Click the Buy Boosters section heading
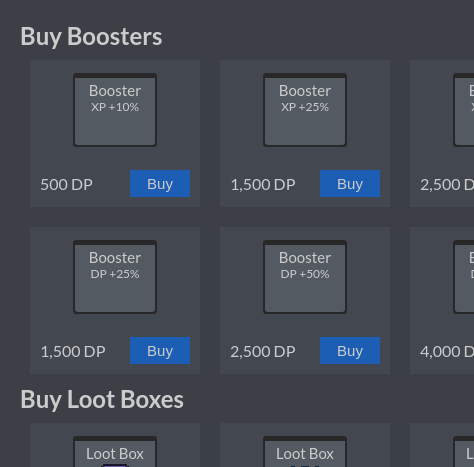Screen dimensions: 474x467 (x=91, y=37)
